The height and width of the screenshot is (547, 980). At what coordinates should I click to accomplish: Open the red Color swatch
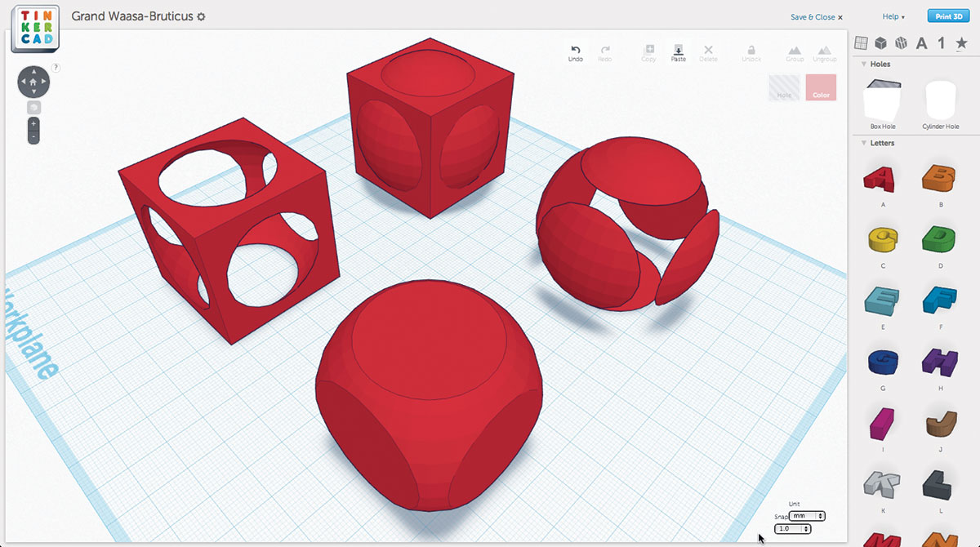(821, 87)
